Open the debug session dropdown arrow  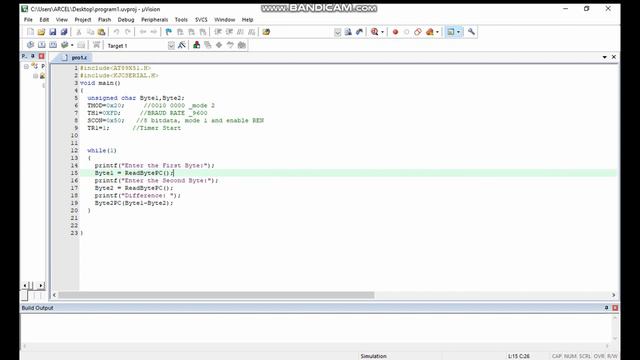(x=382, y=32)
